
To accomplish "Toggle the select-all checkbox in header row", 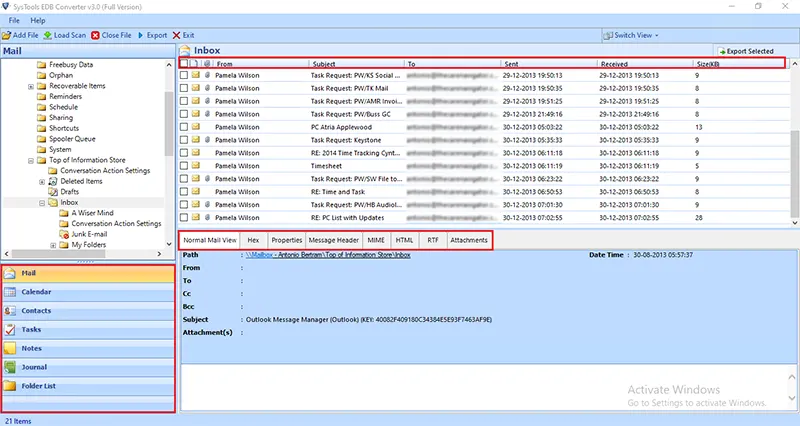I will point(184,63).
